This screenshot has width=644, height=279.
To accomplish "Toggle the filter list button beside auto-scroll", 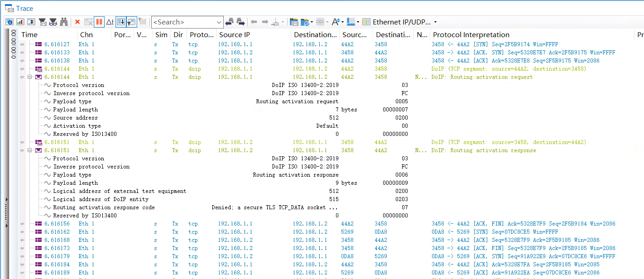I will (131, 22).
